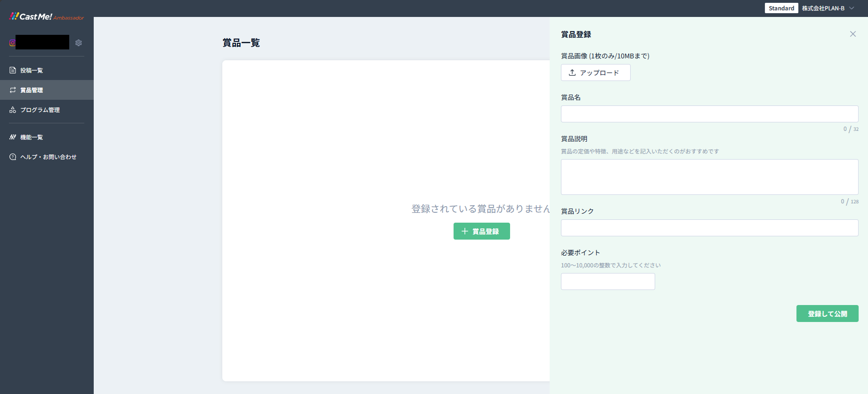This screenshot has height=394, width=868.
Task: Open 投稿一覧 from the sidebar
Action: (x=32, y=70)
